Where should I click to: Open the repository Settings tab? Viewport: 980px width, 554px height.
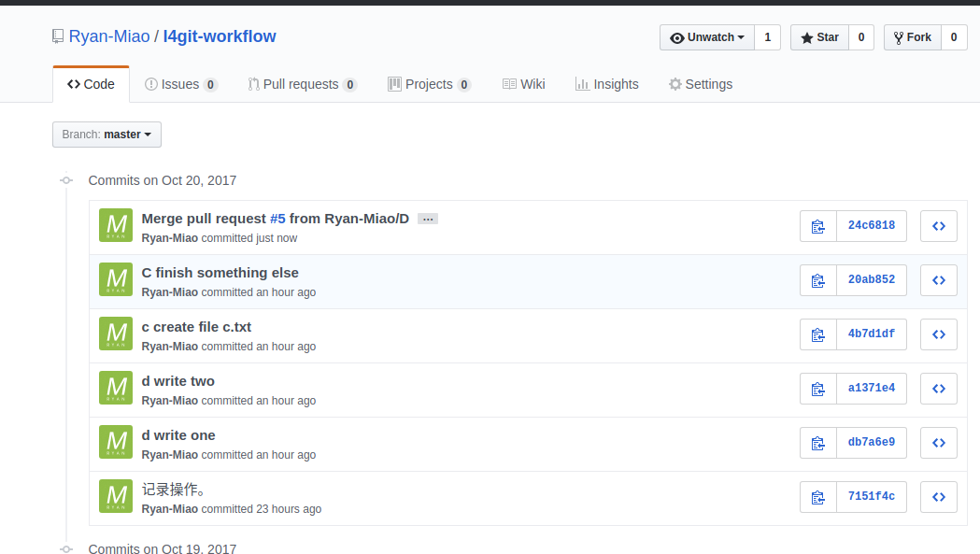click(701, 84)
